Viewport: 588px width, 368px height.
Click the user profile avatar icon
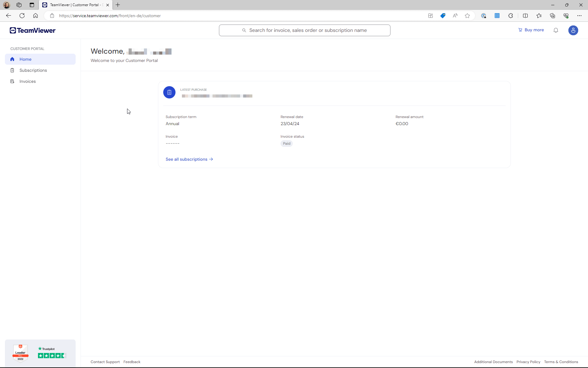[x=574, y=30]
